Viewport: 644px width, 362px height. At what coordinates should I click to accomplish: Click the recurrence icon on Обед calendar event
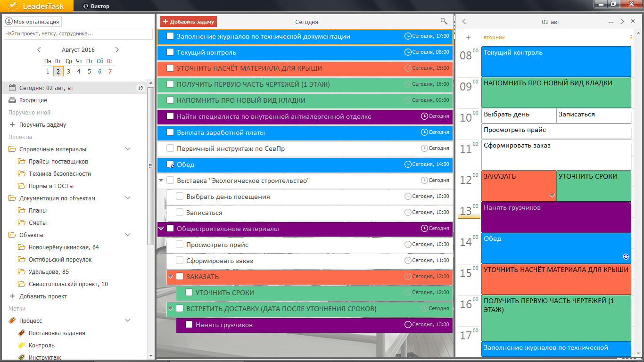click(x=626, y=256)
